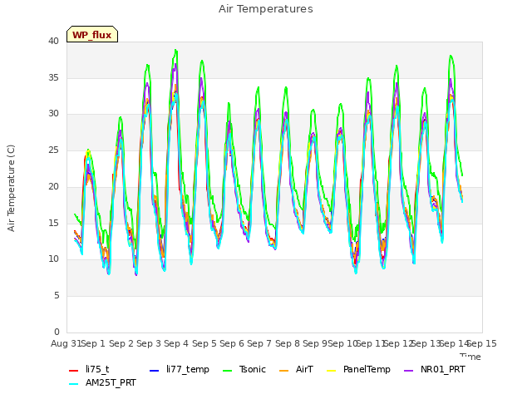Click the Time x-axis title
Viewport: 532px width, 399px height.
tap(470, 357)
